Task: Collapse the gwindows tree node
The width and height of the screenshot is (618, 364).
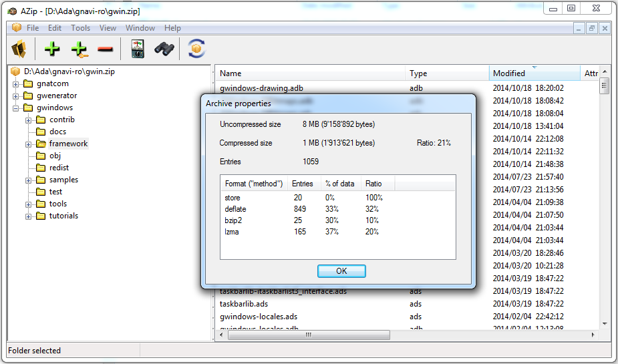Action: click(16, 108)
